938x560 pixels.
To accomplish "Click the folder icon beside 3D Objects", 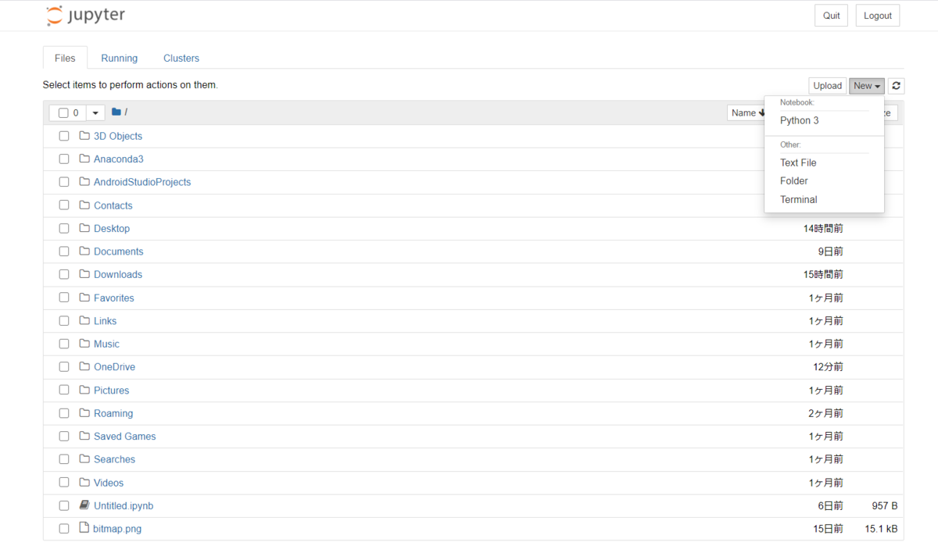I will click(x=84, y=136).
